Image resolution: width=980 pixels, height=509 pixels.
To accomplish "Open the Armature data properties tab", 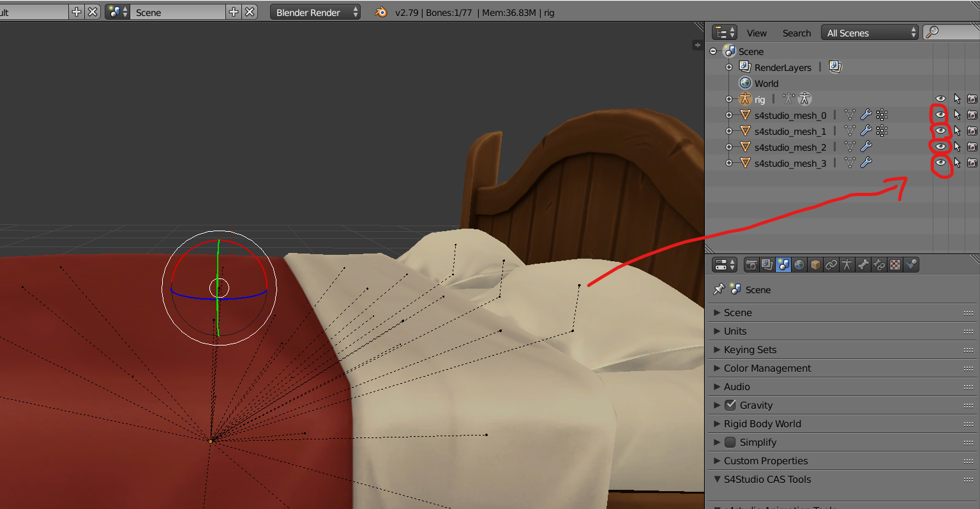I will [x=847, y=264].
